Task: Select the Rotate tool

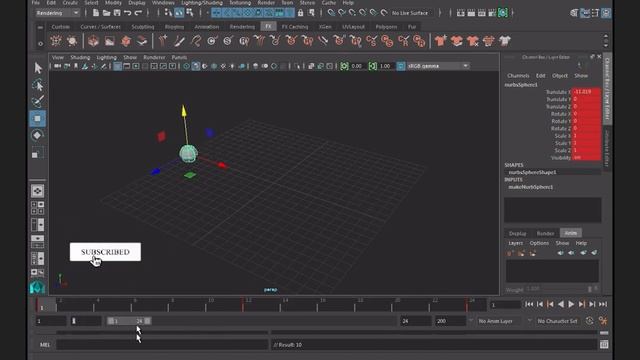Action: click(38, 136)
